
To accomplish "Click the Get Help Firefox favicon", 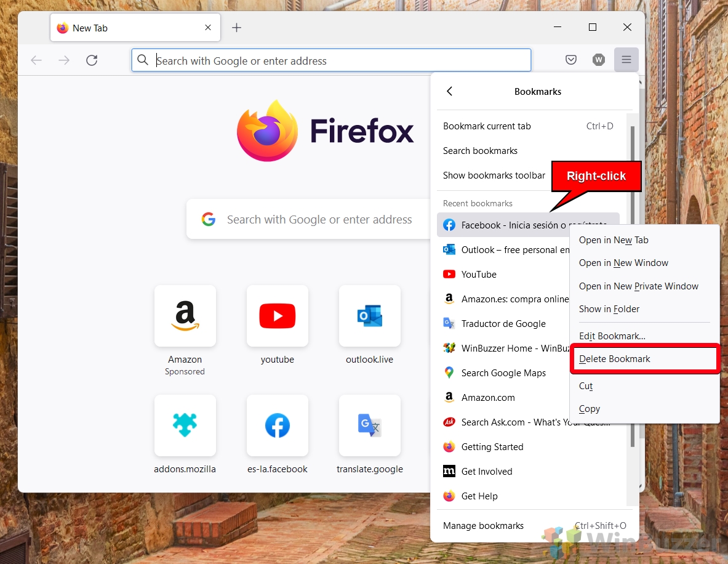I will coord(449,496).
